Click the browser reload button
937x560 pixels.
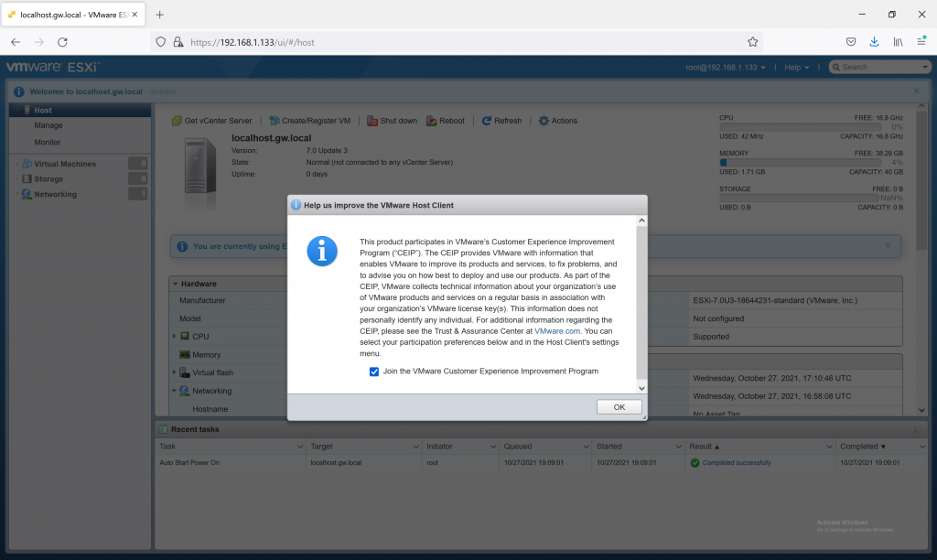click(62, 42)
